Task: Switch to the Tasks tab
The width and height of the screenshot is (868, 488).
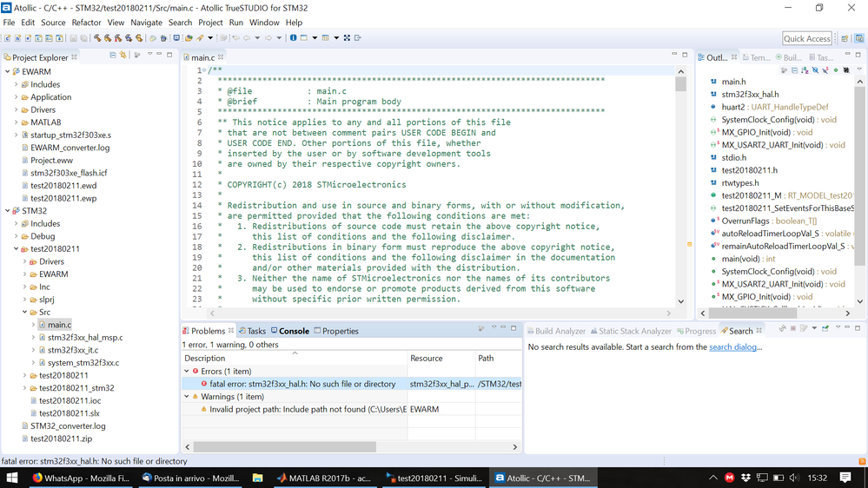Action: [x=252, y=331]
